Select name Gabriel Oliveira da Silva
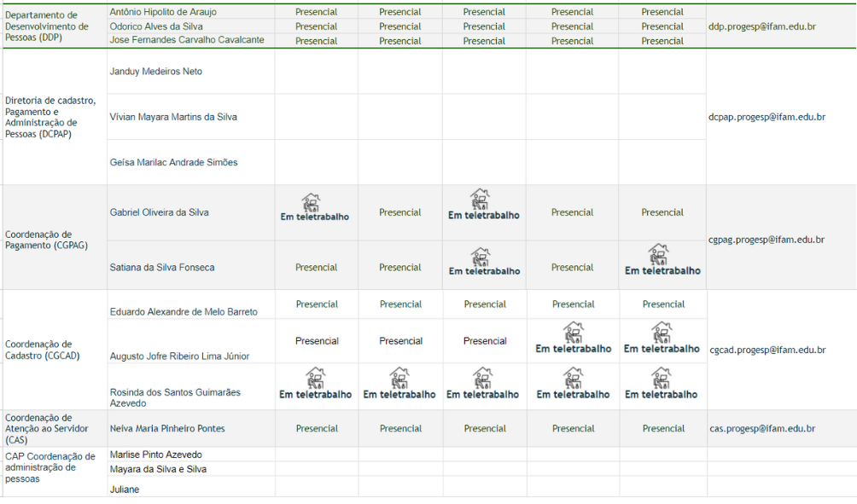This screenshot has width=857, height=504. tap(159, 212)
